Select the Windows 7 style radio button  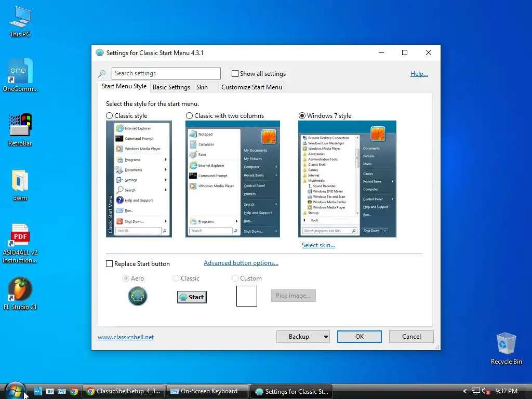click(302, 116)
